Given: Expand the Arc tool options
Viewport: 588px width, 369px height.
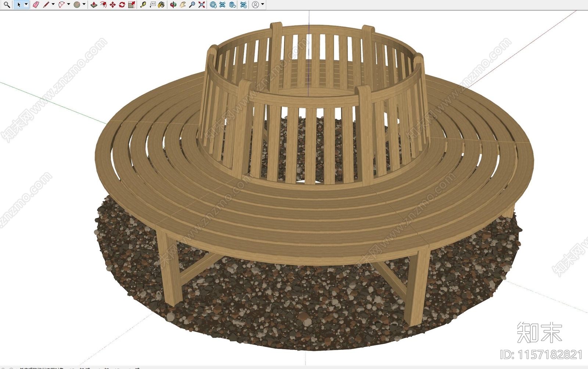Looking at the screenshot, I should [68, 5].
